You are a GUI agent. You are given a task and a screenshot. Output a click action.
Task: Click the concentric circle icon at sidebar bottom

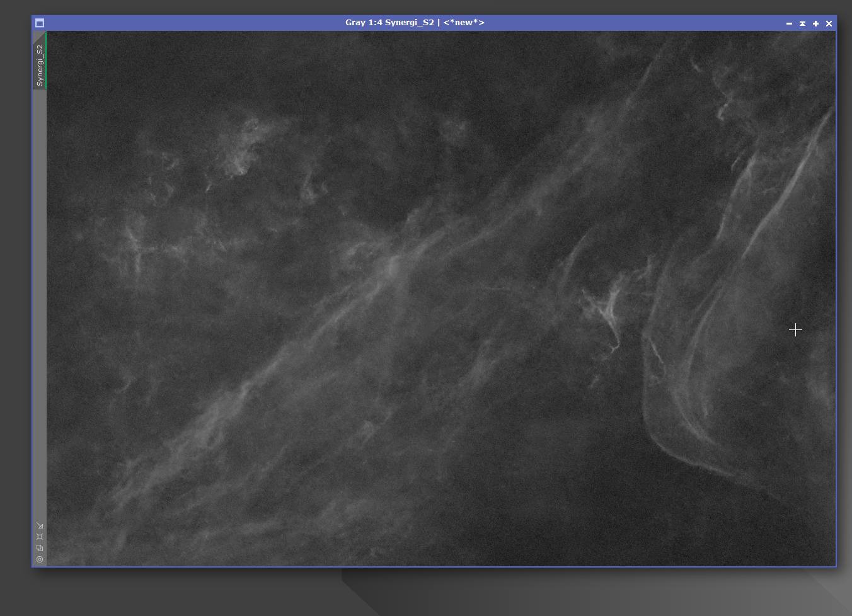40,559
